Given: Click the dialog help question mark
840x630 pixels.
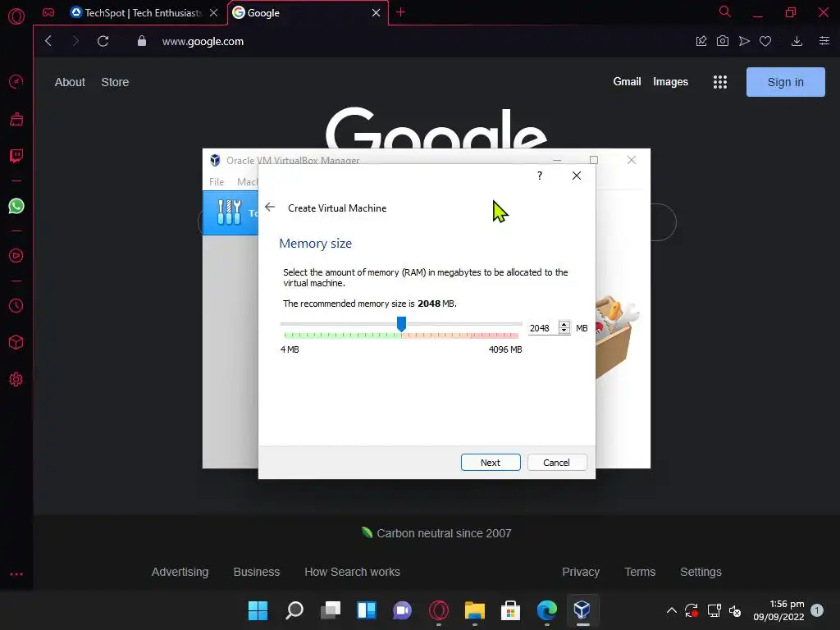Looking at the screenshot, I should click(540, 176).
